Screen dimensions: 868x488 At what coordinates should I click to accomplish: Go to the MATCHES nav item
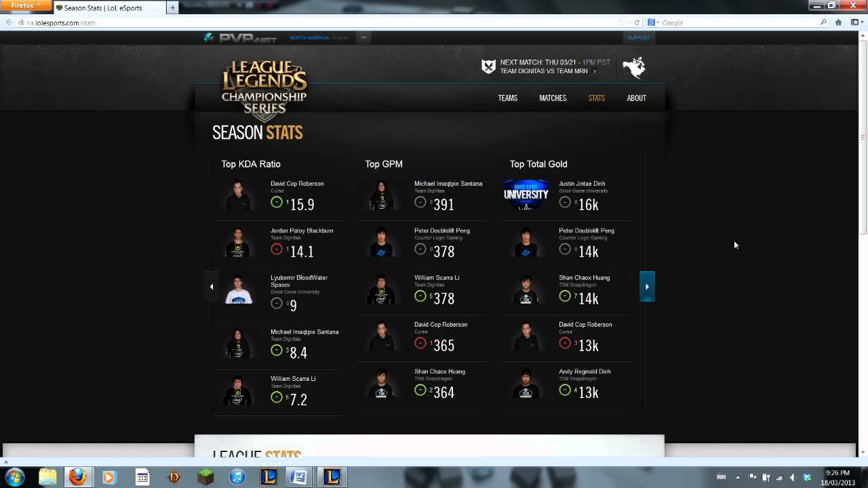point(553,98)
